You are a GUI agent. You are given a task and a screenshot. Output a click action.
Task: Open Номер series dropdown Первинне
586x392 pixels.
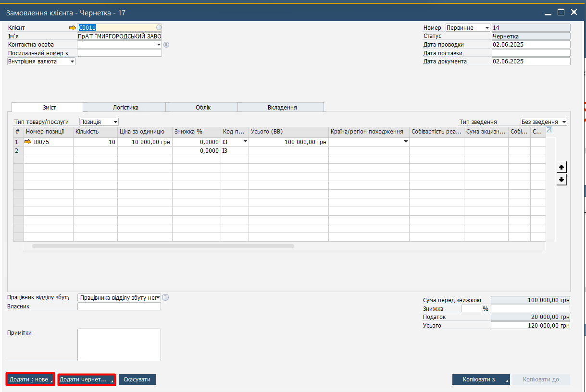(487, 28)
